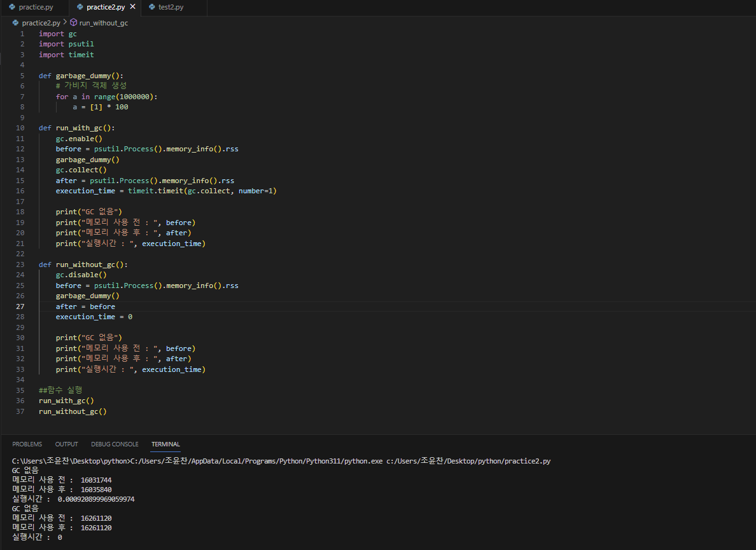This screenshot has height=550, width=756.
Task: Click the Python icon on practice2.py tab
Action: coord(80,7)
